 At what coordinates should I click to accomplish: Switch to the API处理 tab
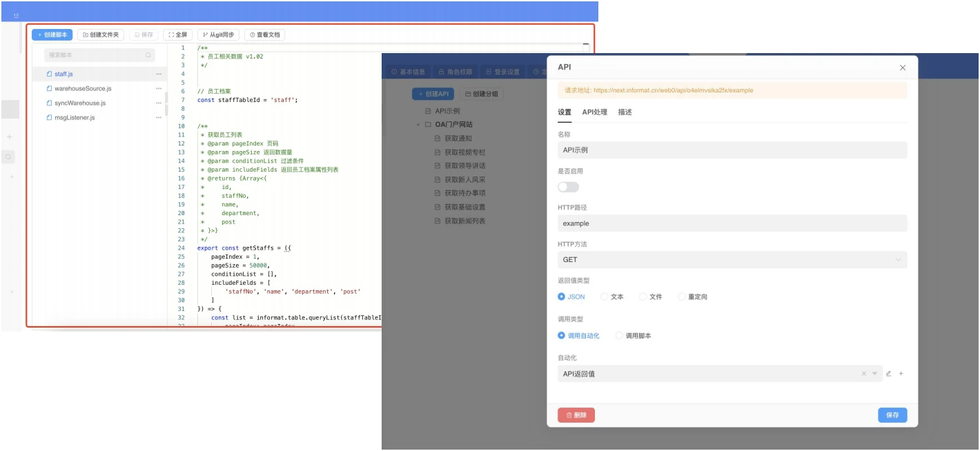[x=595, y=112]
